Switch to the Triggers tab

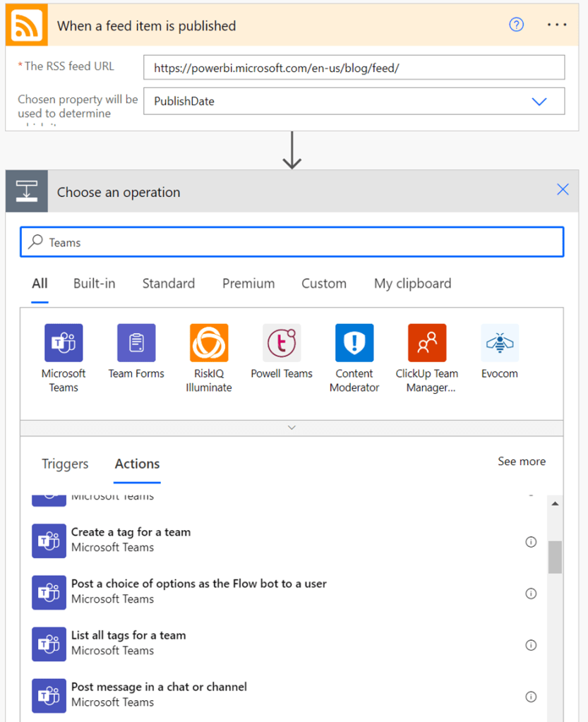[64, 464]
